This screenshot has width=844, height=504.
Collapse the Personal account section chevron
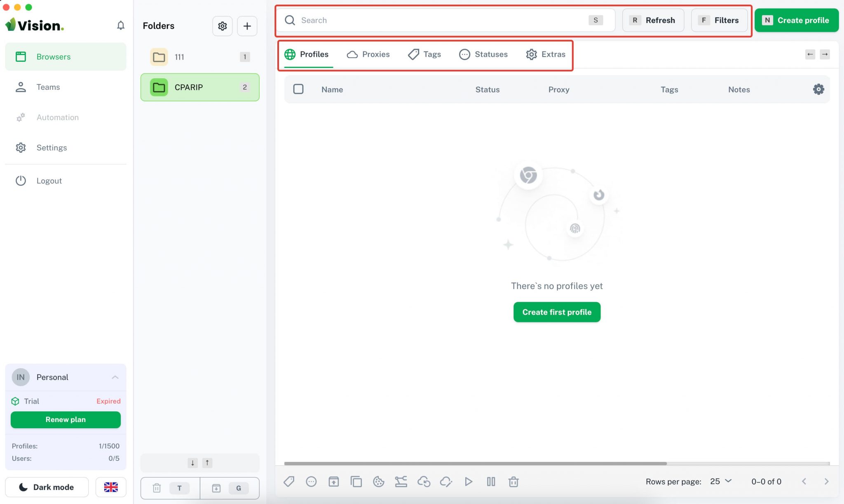click(x=115, y=377)
